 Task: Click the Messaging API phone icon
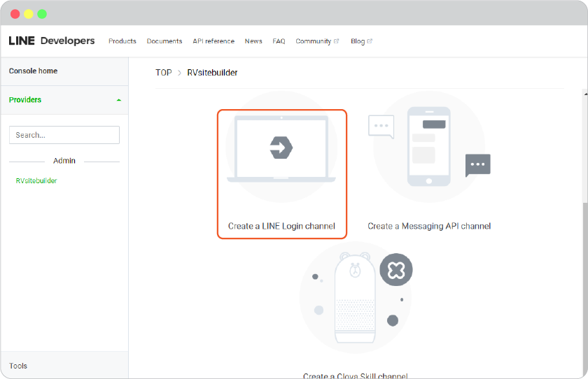pyautogui.click(x=429, y=146)
